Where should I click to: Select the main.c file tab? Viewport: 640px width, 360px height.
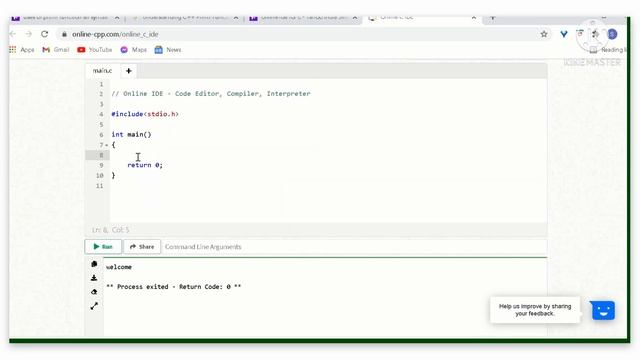(x=102, y=71)
